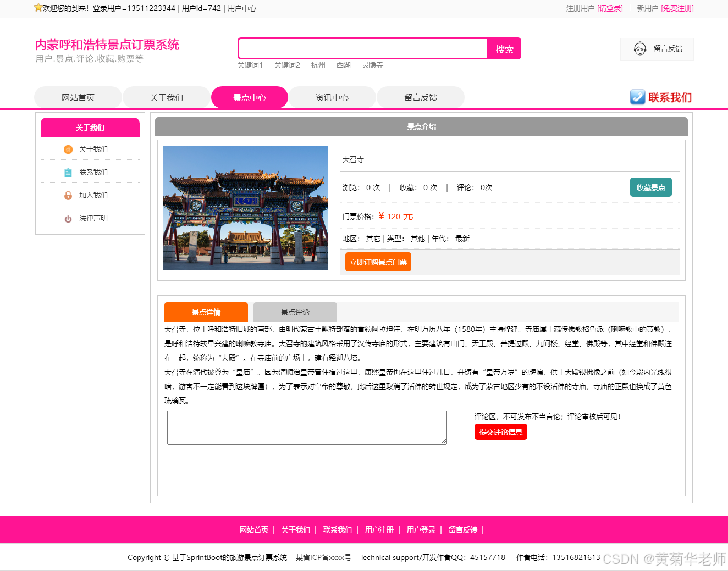This screenshot has width=728, height=571.
Task: Click keyword link 灵隐寺
Action: (x=372, y=65)
